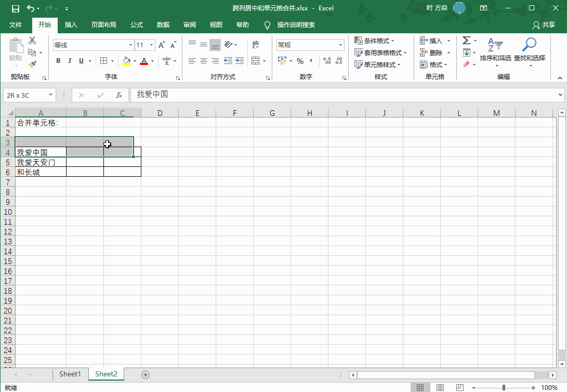Click the Copy icon in clipboard group
Viewport: 567px width, 392px height.
click(32, 53)
